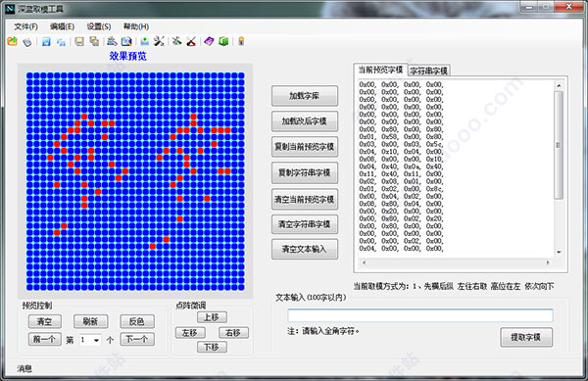Click the blue floppy disk save icon
Viewport: 588px width, 381px height.
(46, 41)
